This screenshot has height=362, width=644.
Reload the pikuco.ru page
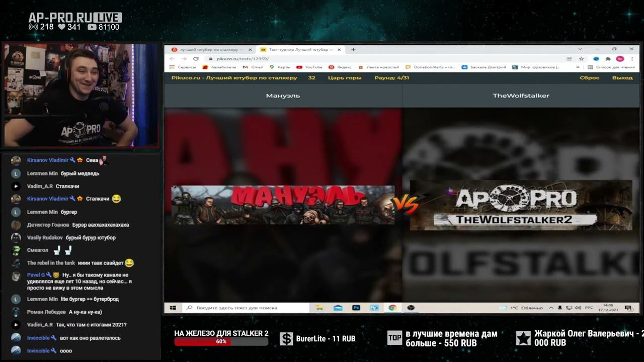click(196, 59)
